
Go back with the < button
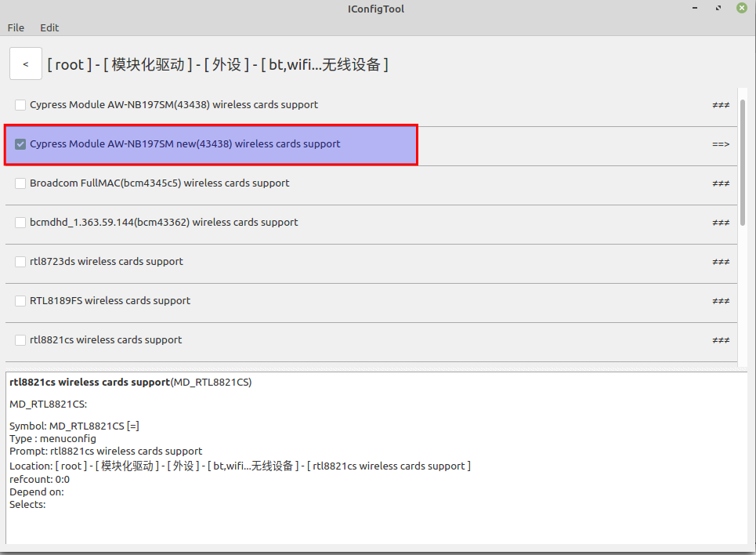pos(26,63)
